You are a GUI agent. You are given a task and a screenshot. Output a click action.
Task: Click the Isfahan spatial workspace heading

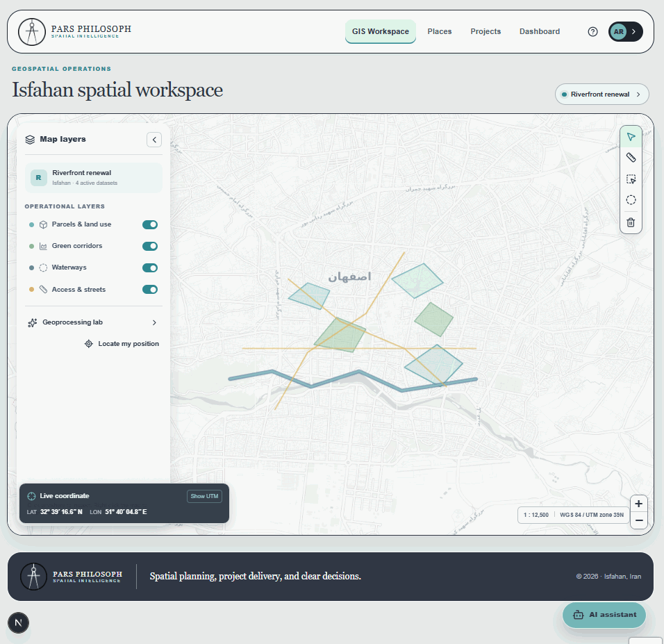pos(117,90)
